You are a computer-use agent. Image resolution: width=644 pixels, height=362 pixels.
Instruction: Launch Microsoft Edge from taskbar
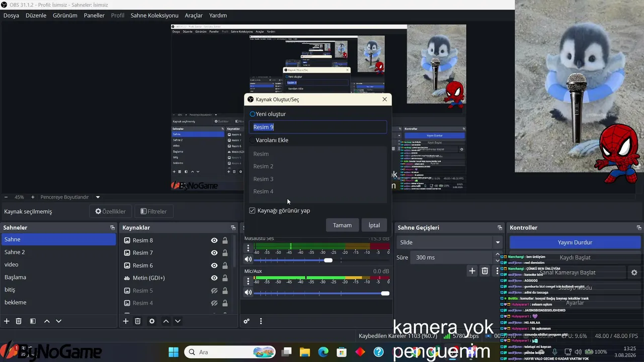click(x=323, y=352)
